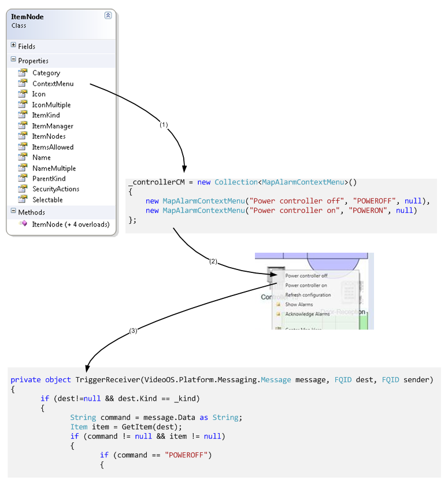Click the Category property icon
This screenshot has width=448, height=484.
pyautogui.click(x=23, y=72)
